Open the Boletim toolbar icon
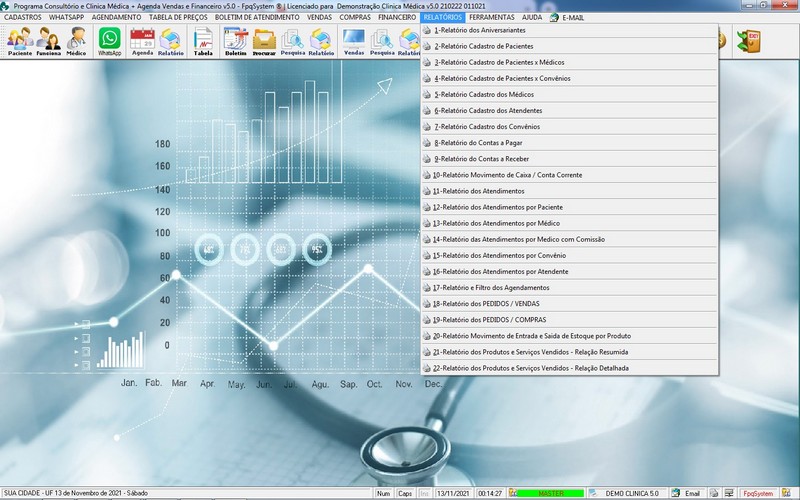The image size is (800, 500). (x=236, y=41)
